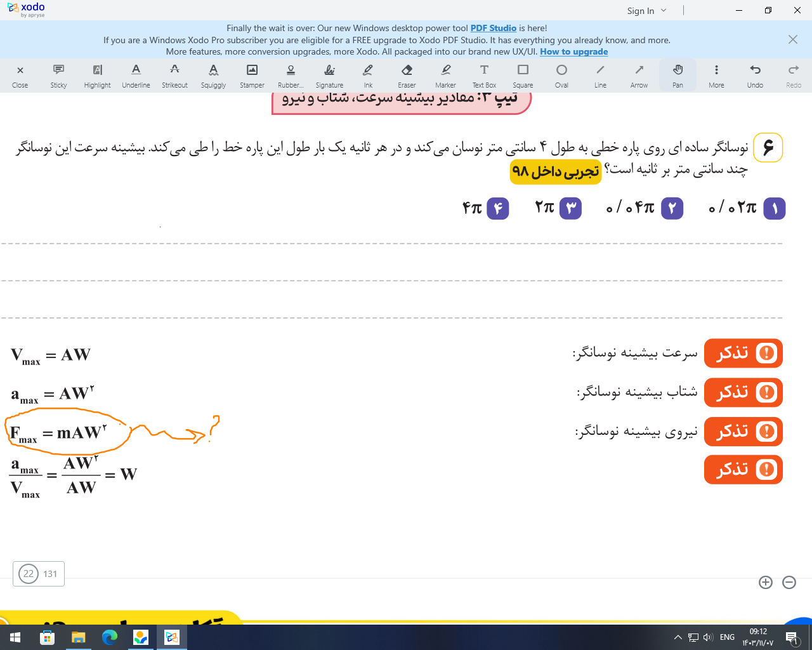The image size is (812, 650).
Task: Select the Oval shape tool
Action: pyautogui.click(x=561, y=75)
